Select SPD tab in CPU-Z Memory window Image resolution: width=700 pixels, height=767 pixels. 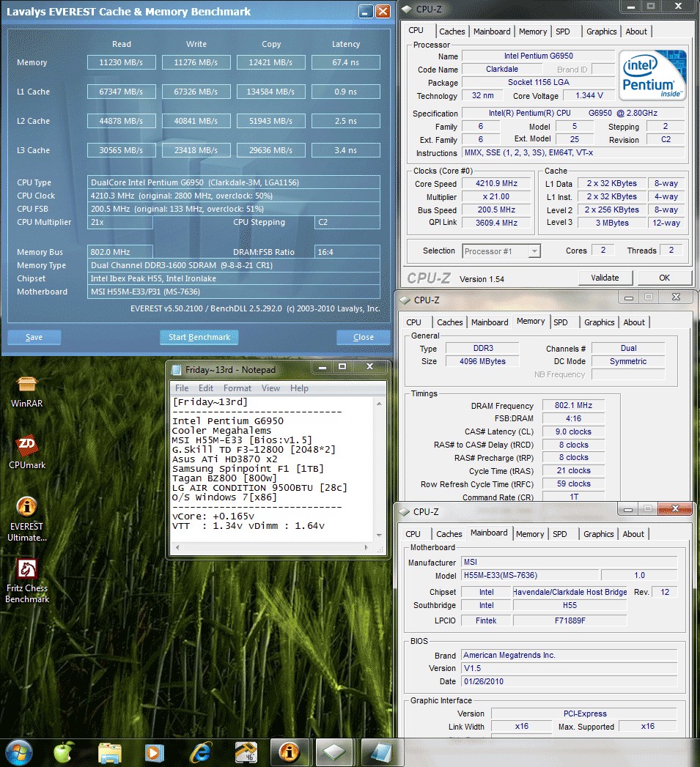561,322
